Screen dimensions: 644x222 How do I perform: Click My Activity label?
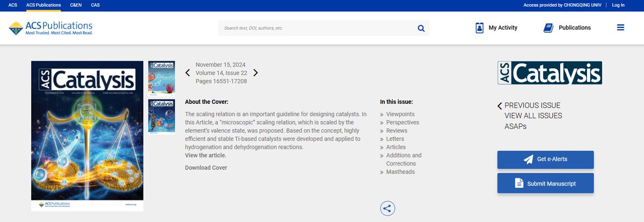coord(503,28)
